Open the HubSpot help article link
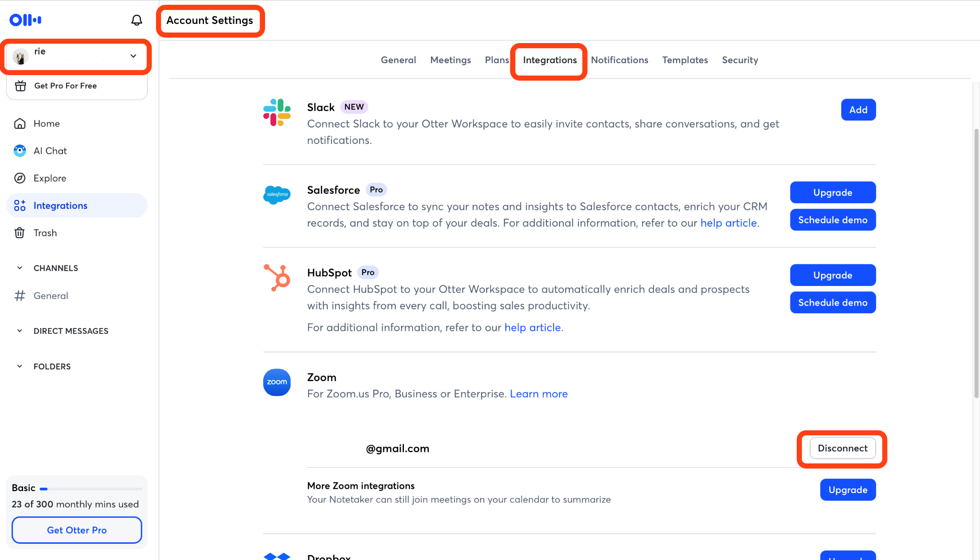 coord(533,328)
